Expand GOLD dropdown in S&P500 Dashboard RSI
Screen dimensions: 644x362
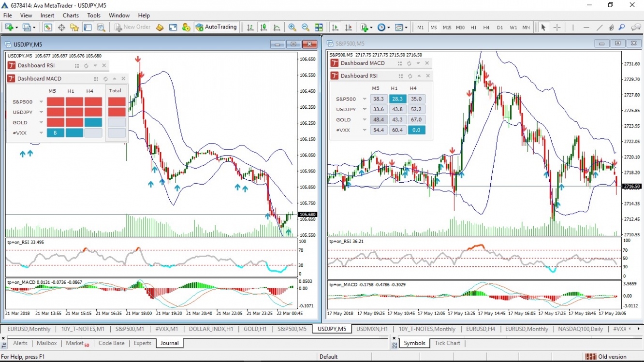click(365, 120)
